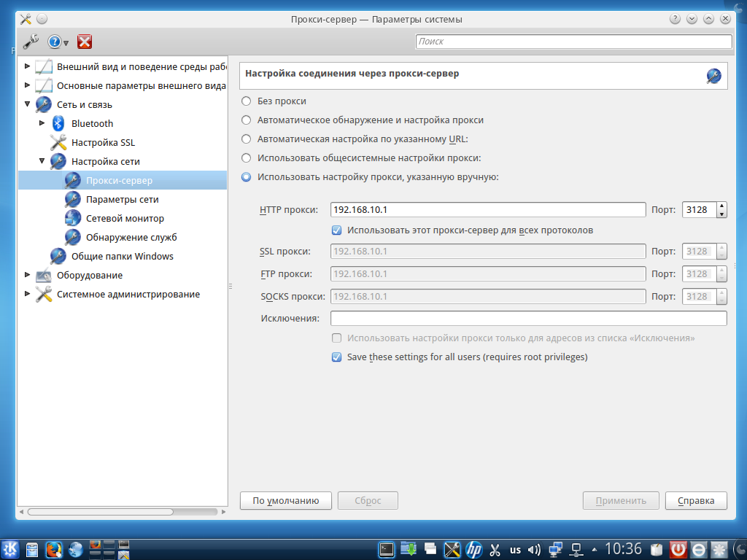The image size is (747, 560).
Task: Click the Исключения exceptions field
Action: pyautogui.click(x=528, y=318)
